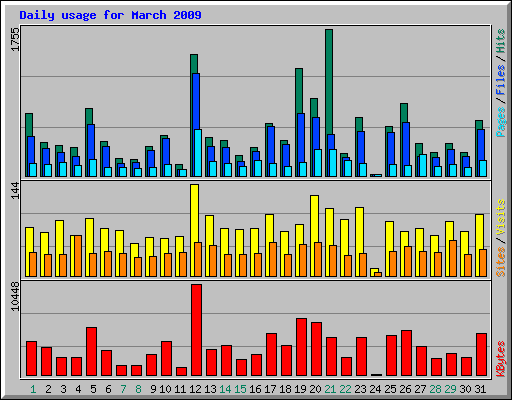Click the red KBytes bar for day 5

coord(91,351)
